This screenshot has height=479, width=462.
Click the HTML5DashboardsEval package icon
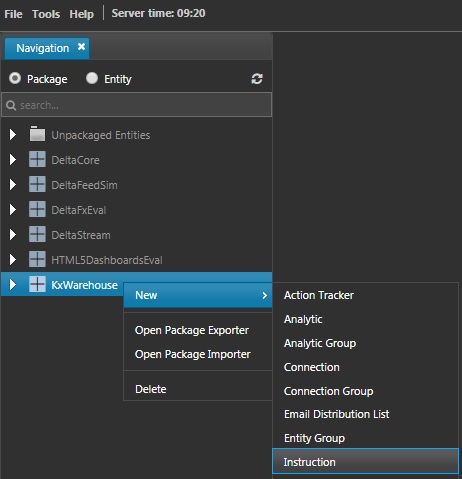37,259
